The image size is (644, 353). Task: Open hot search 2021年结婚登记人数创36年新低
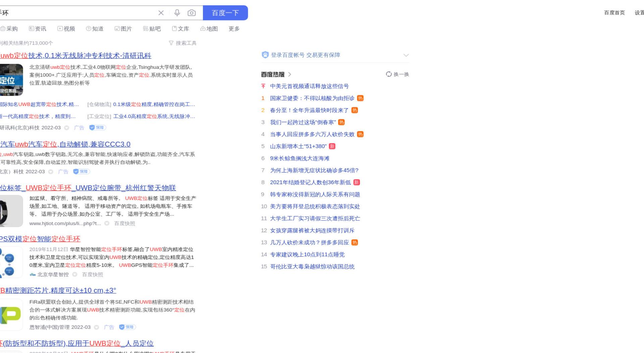(x=310, y=183)
